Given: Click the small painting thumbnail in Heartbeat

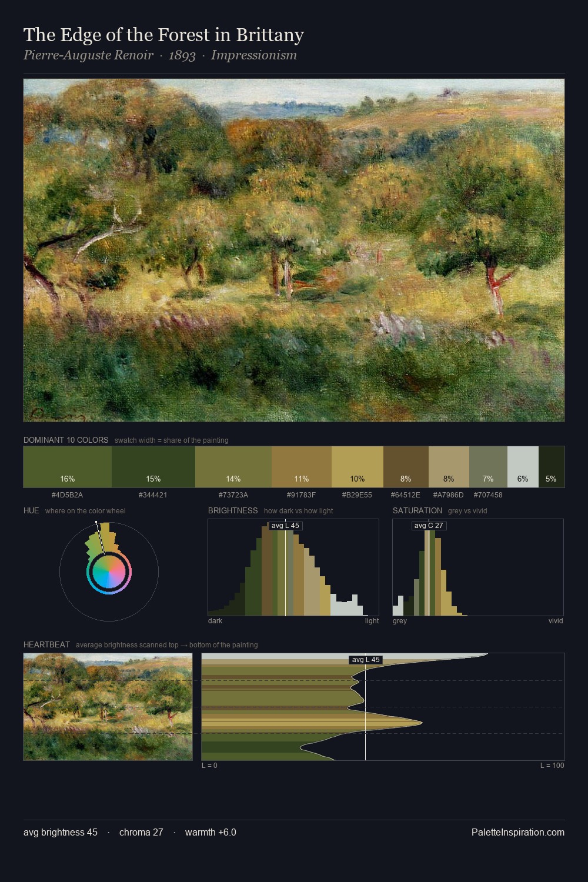Looking at the screenshot, I should [108, 707].
